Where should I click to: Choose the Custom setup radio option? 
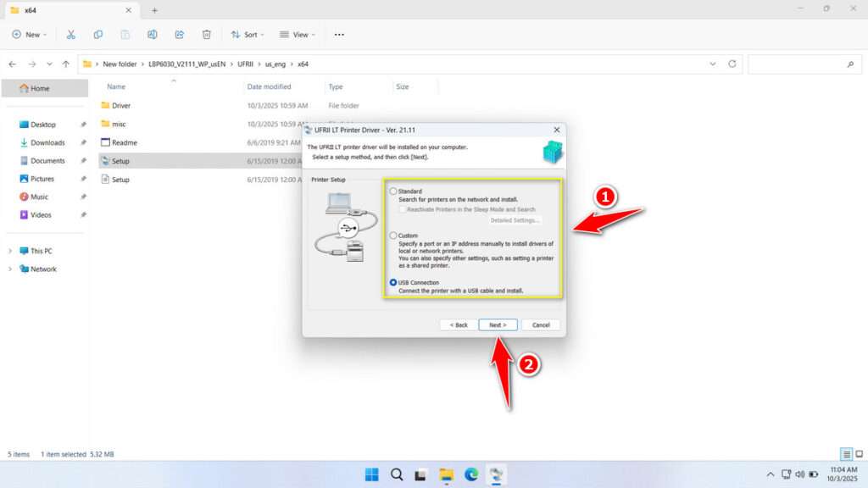(x=392, y=235)
